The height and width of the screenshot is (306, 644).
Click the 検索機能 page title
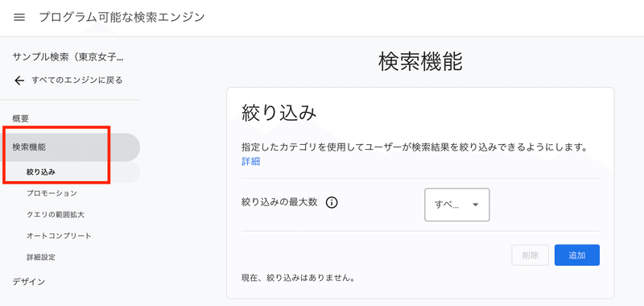(420, 62)
